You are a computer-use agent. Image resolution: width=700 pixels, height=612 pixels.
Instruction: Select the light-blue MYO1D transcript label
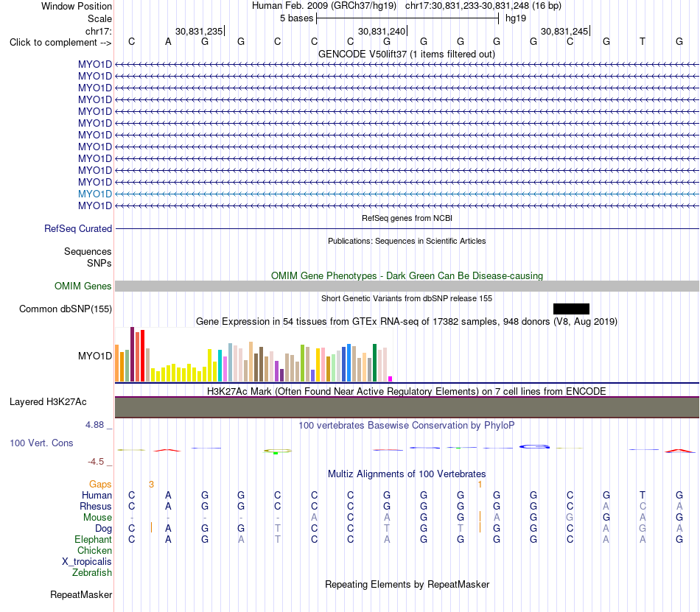point(94,194)
